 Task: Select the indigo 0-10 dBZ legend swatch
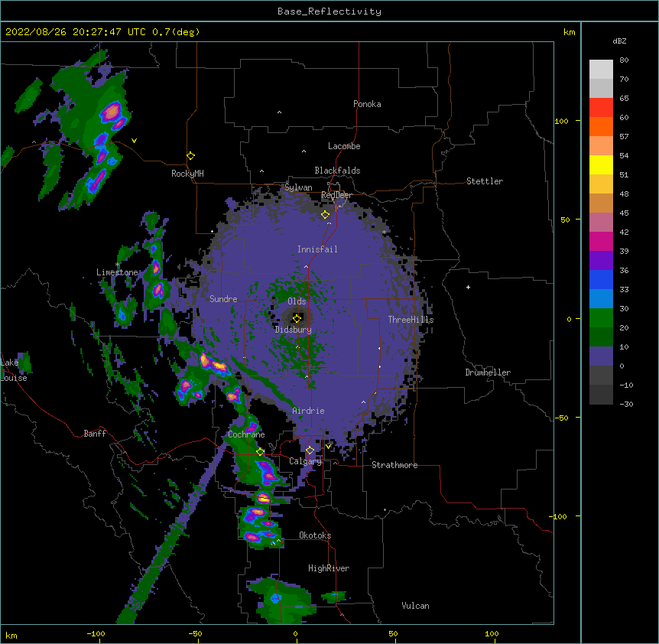(x=601, y=356)
